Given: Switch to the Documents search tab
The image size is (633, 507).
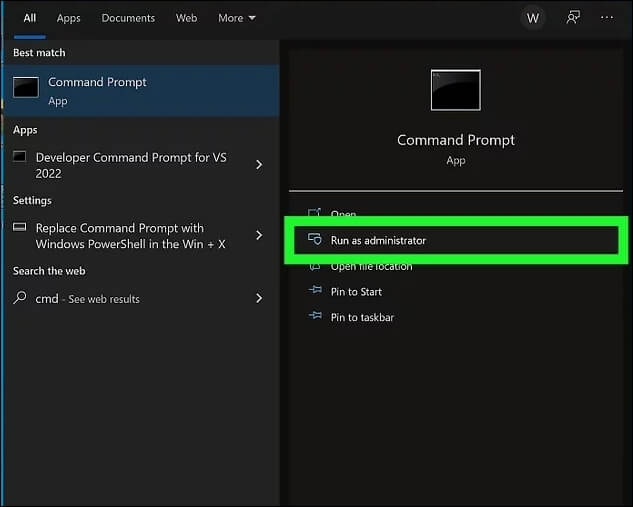Looking at the screenshot, I should pyautogui.click(x=128, y=18).
